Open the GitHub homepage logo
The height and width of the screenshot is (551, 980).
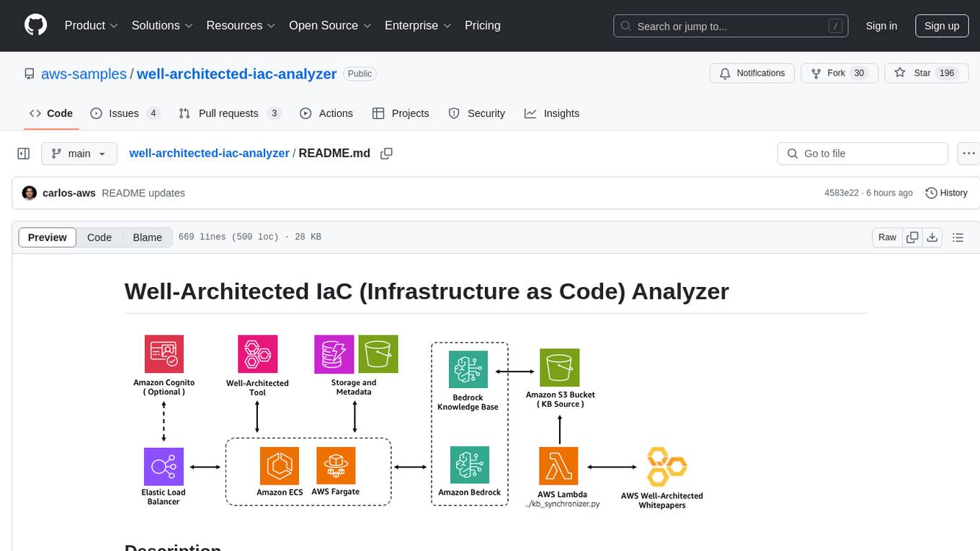[35, 25]
